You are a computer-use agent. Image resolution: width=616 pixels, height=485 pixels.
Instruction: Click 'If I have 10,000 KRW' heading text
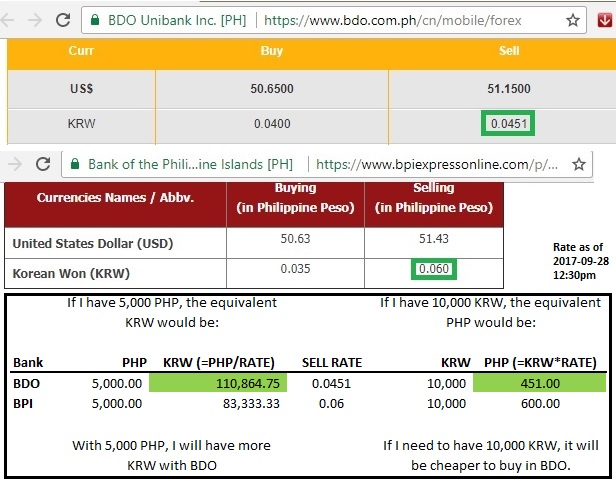click(x=491, y=313)
